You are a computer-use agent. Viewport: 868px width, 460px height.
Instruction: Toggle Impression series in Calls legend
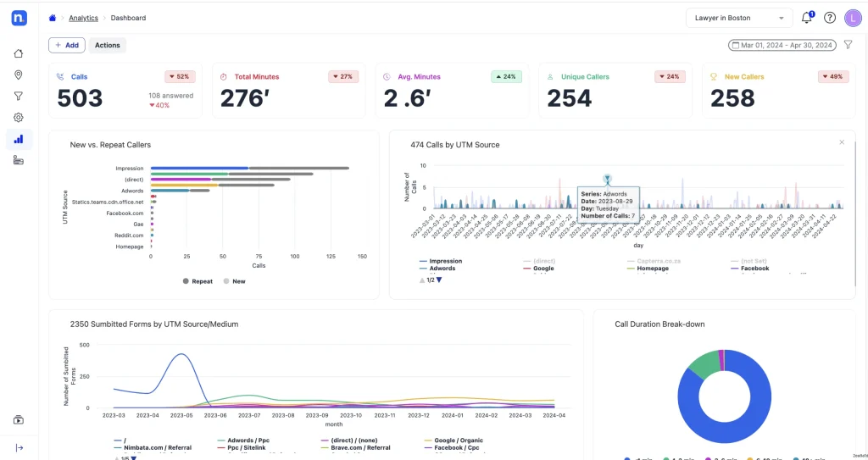pyautogui.click(x=441, y=261)
